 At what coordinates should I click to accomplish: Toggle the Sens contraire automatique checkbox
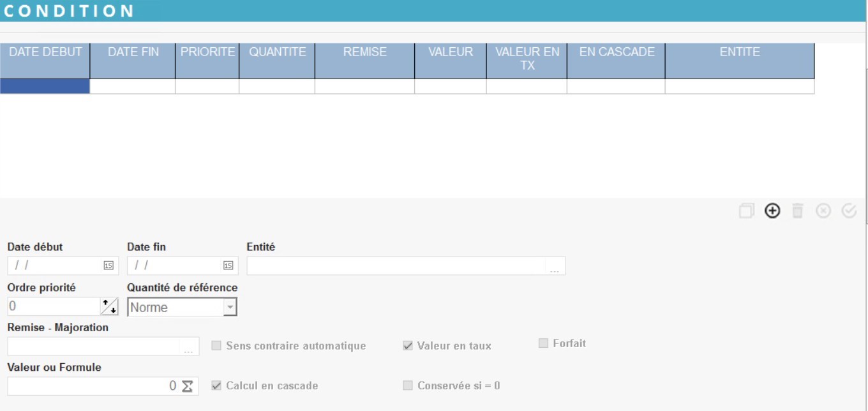[216, 345]
